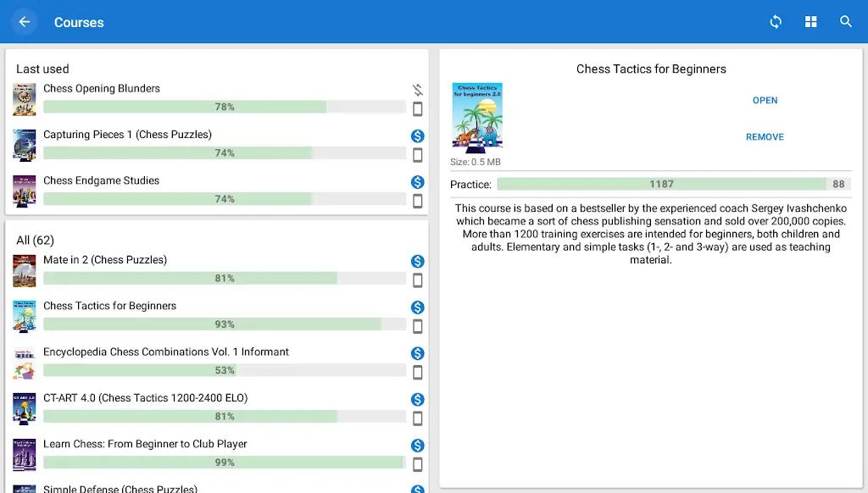Image resolution: width=868 pixels, height=493 pixels.
Task: Tap the dollar icon next to CT-ART 4.0
Action: (x=417, y=398)
